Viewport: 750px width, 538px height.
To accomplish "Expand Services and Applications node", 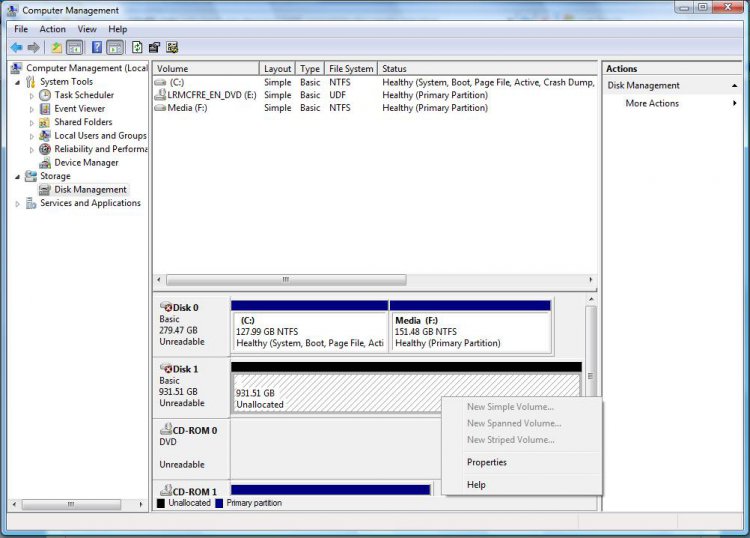I will [x=18, y=204].
